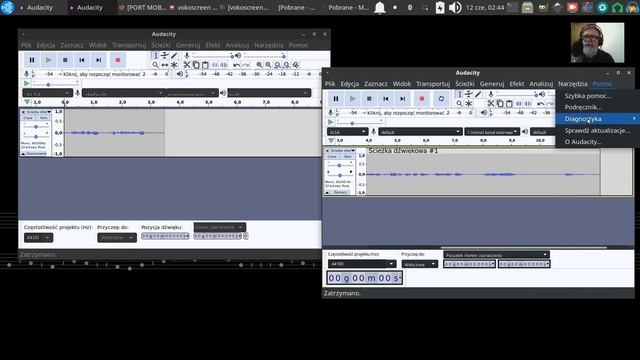Image resolution: width=640 pixels, height=360 pixels.
Task: Select the Multi-tool asterisk in left window
Action: pos(174,65)
